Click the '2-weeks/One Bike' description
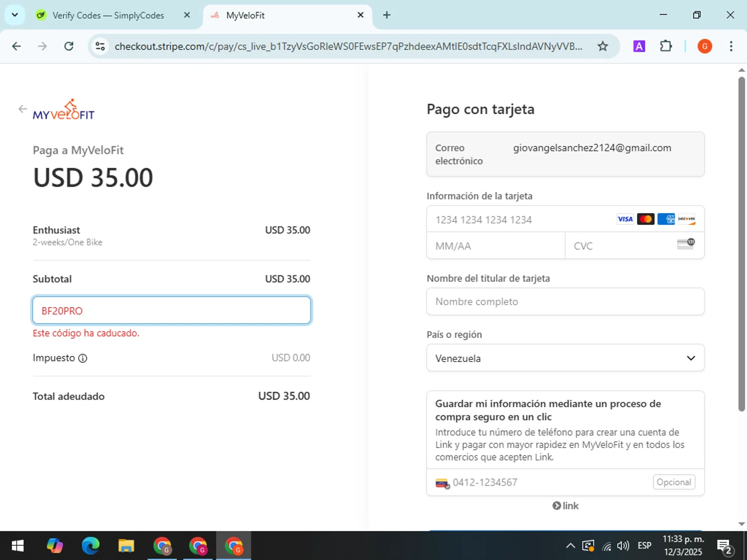Viewport: 747px width, 560px height. [x=68, y=242]
